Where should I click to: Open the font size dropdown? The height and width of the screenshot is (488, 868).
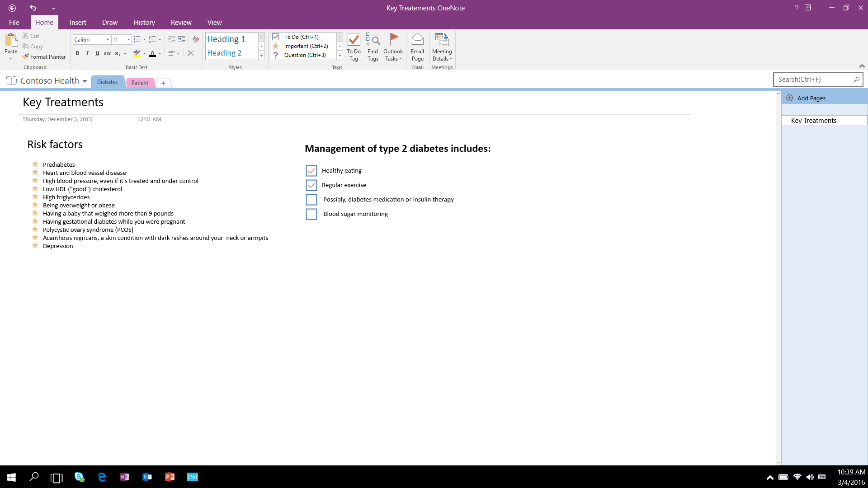128,40
